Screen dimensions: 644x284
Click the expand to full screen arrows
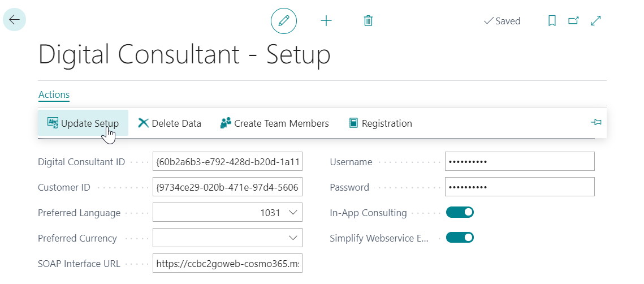pyautogui.click(x=595, y=21)
